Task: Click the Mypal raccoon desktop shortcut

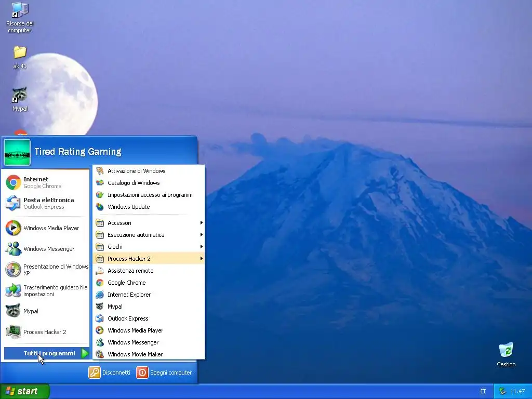Action: point(20,99)
